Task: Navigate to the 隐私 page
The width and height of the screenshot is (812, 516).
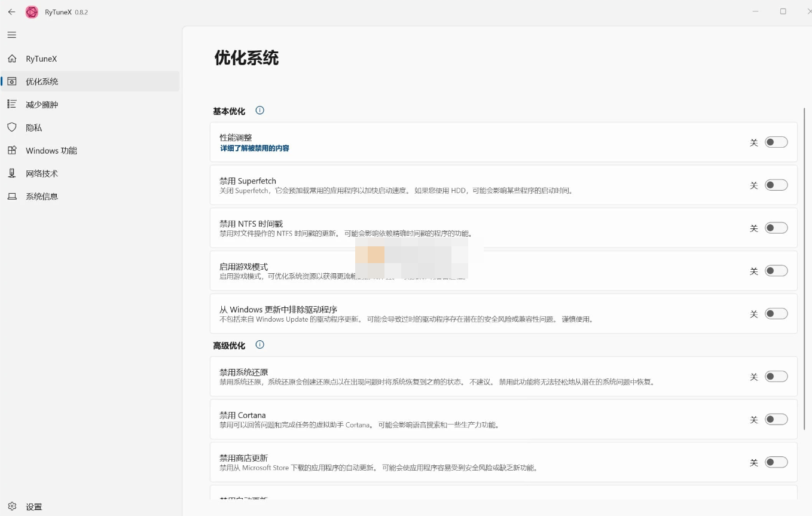Action: tap(33, 127)
